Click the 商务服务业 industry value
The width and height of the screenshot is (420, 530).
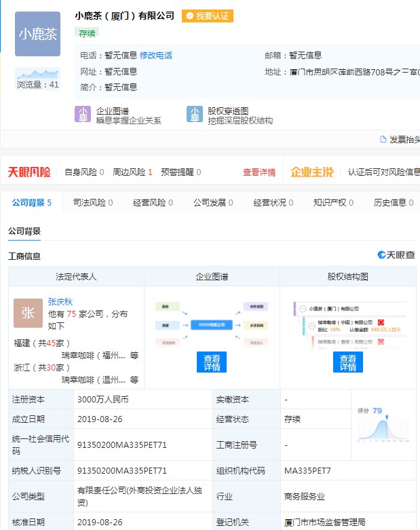point(305,497)
